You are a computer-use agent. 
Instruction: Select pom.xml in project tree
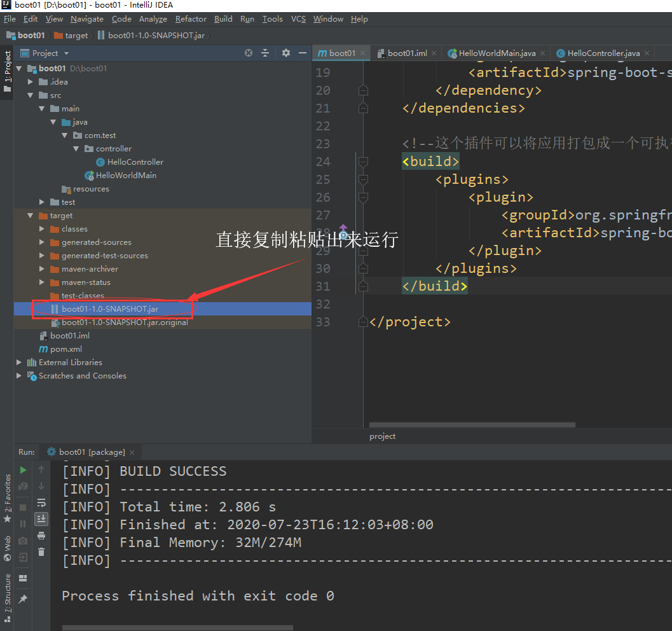click(x=60, y=349)
